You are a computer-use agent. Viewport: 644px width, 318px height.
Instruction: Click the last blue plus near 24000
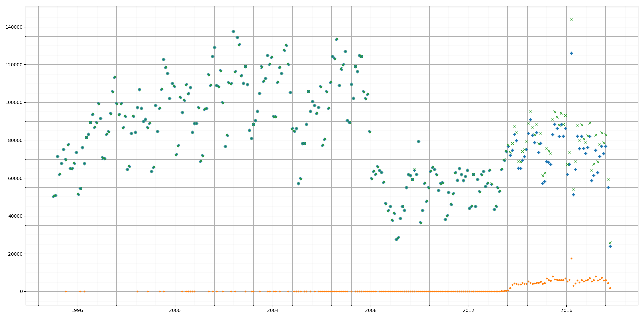[610, 246]
